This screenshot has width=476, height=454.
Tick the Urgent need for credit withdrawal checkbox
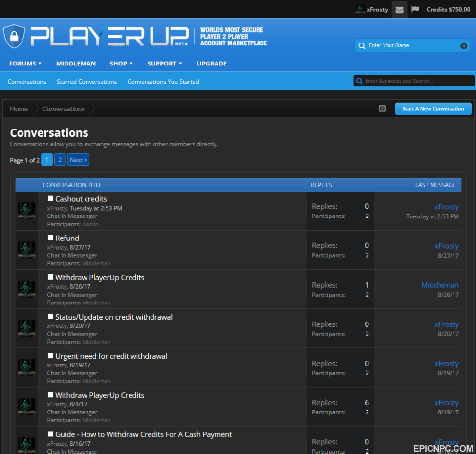pos(50,356)
